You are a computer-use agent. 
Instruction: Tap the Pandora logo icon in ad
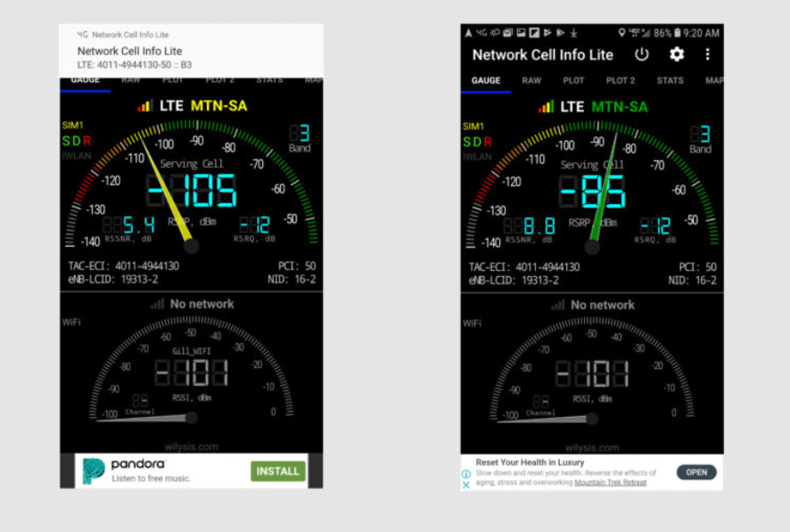[x=94, y=471]
